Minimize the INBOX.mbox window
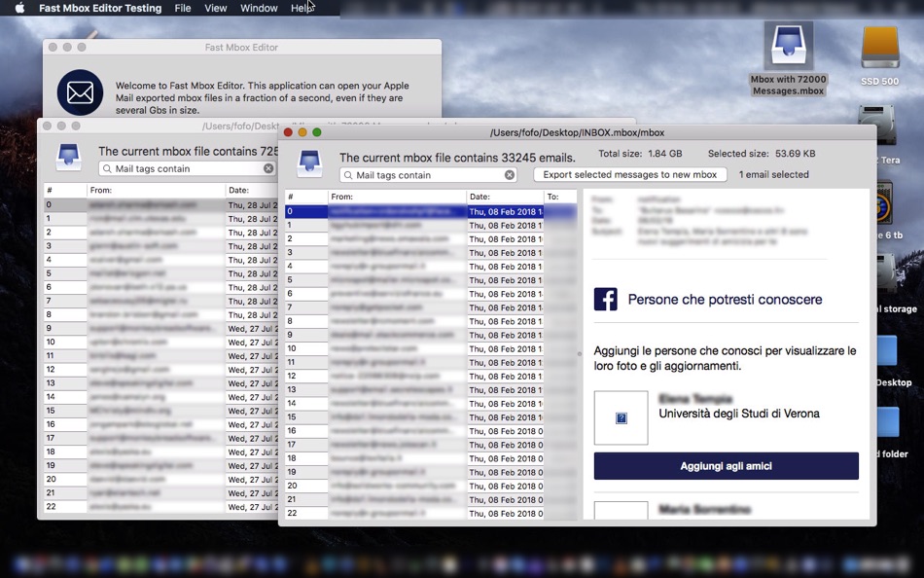This screenshot has height=578, width=924. coord(302,132)
